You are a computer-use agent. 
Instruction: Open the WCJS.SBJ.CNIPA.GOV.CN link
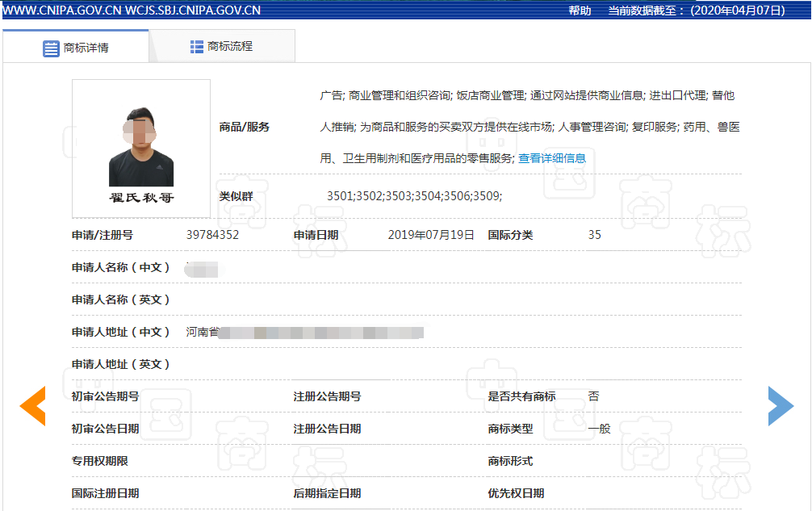[x=193, y=10]
